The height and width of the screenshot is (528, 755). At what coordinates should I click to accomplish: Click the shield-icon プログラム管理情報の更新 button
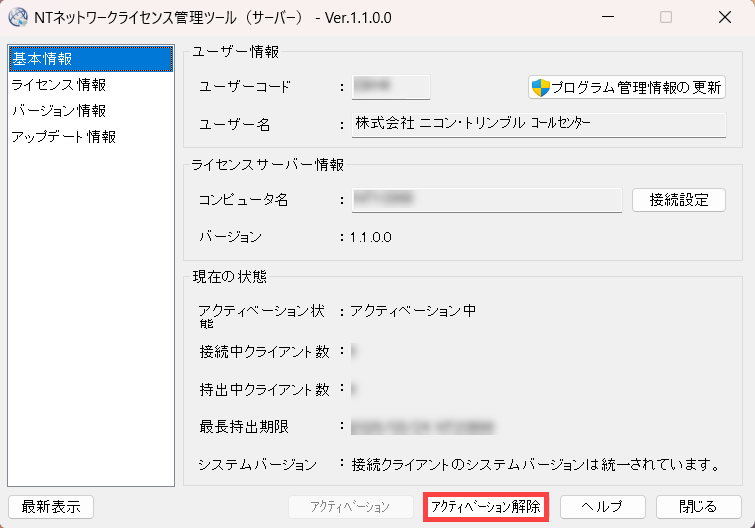point(627,87)
